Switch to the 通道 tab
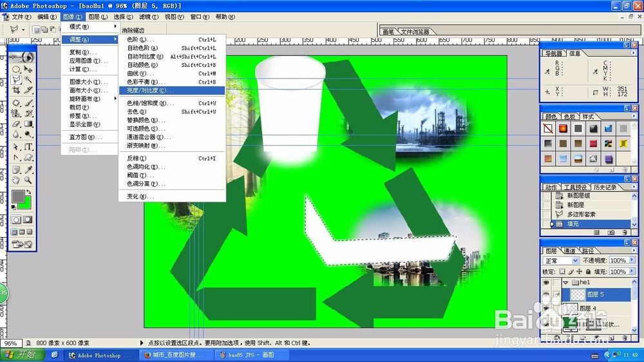Image resolution: width=644 pixels, height=362 pixels. click(570, 251)
